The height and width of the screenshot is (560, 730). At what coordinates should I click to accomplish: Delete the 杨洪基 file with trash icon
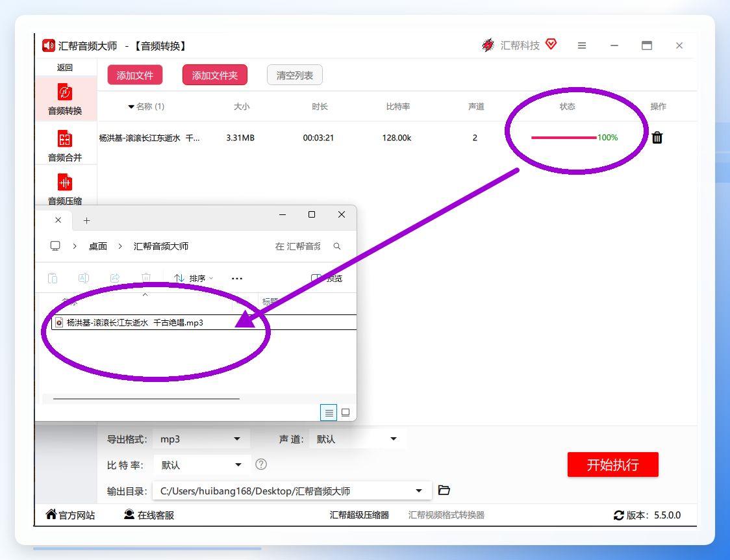657,137
